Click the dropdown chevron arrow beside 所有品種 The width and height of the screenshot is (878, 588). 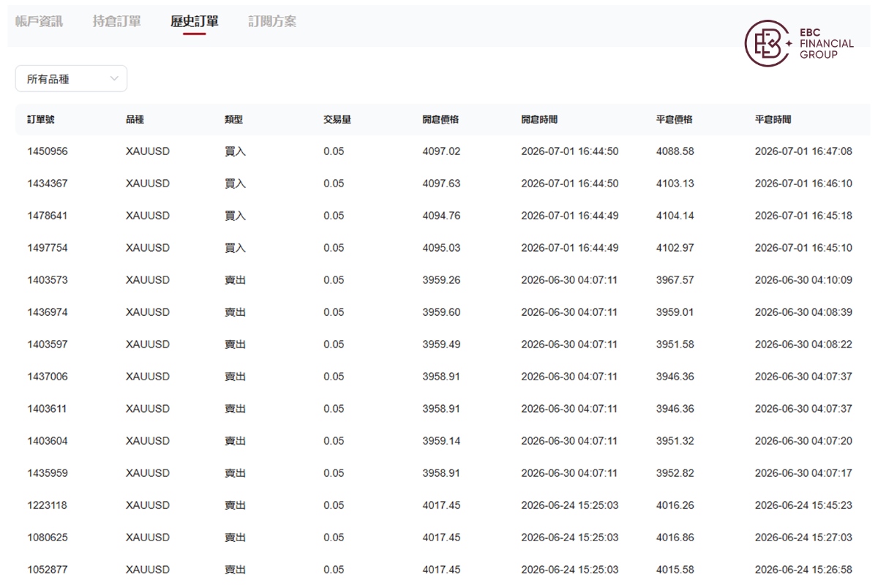pos(114,79)
